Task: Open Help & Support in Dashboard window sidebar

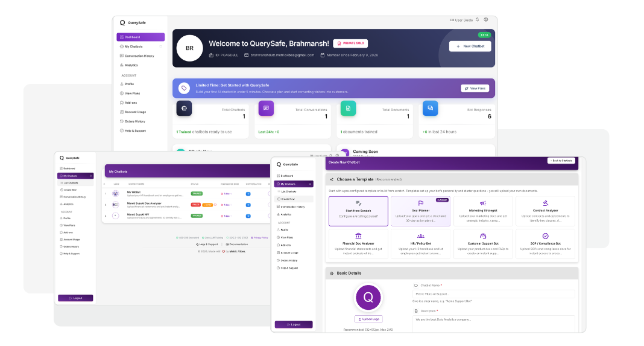Action: point(140,130)
